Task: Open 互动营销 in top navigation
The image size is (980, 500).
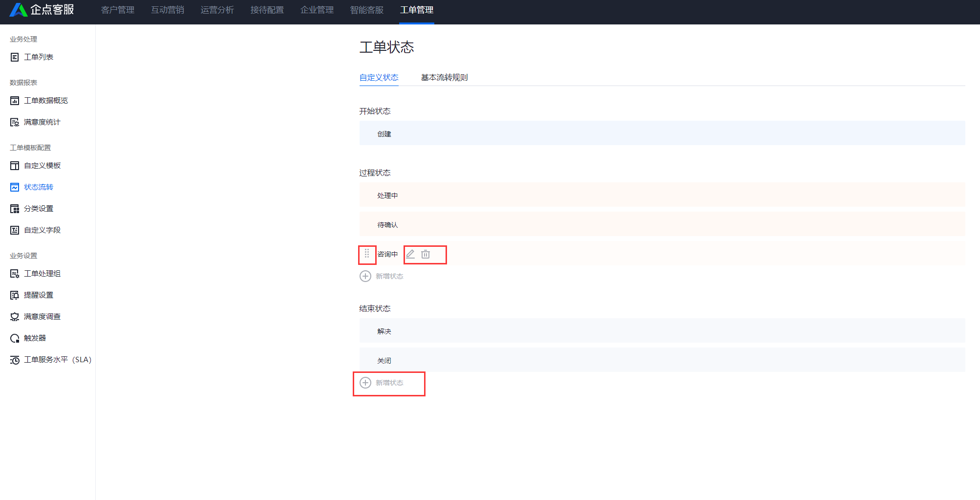Action: pyautogui.click(x=168, y=10)
